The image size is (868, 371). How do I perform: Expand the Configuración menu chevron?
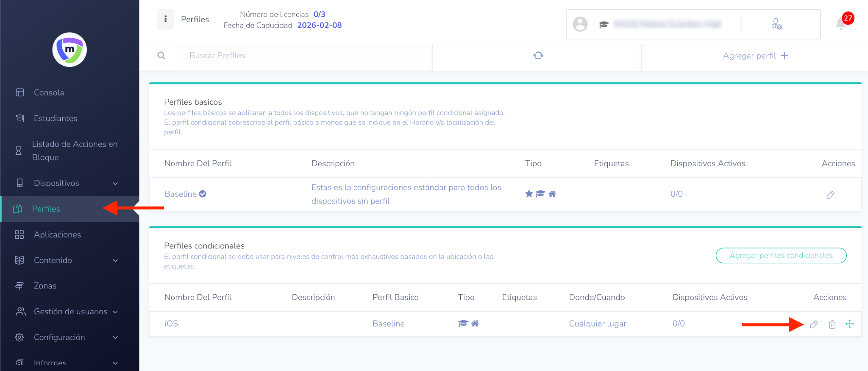pos(115,338)
